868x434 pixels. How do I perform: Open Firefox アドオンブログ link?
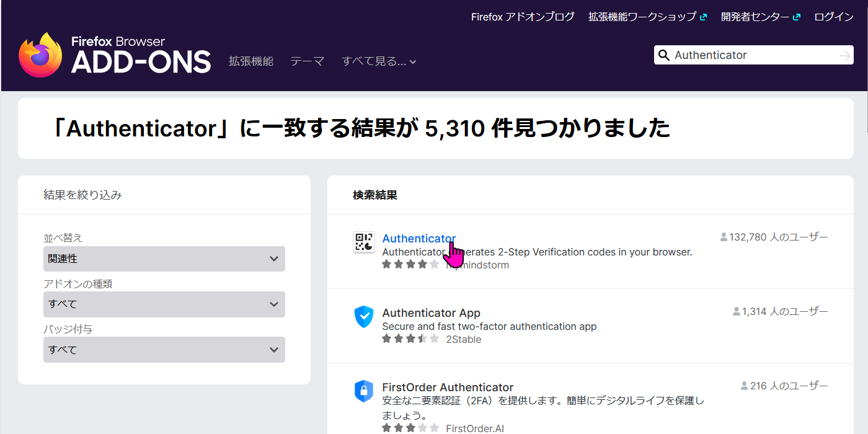(x=523, y=17)
